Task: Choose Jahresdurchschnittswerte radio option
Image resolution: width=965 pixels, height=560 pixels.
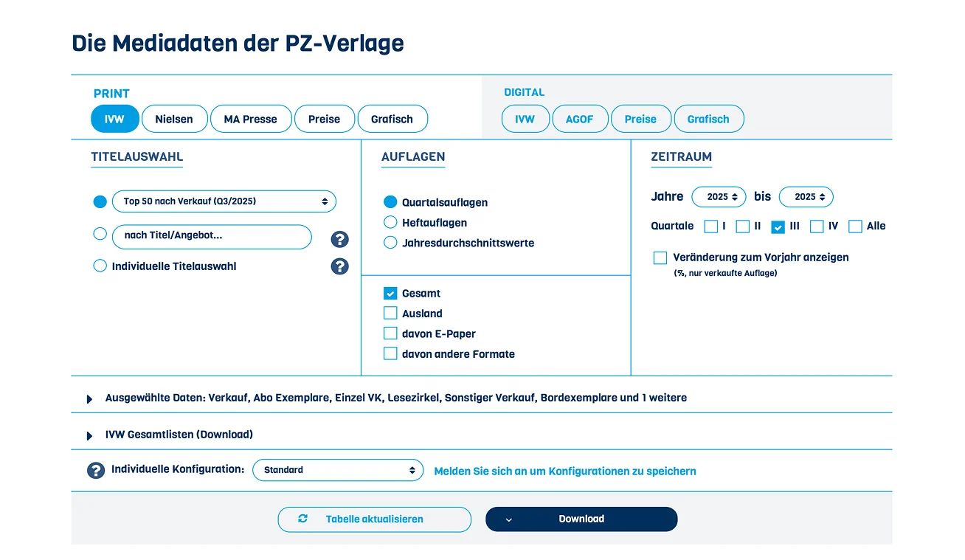Action: pos(390,243)
